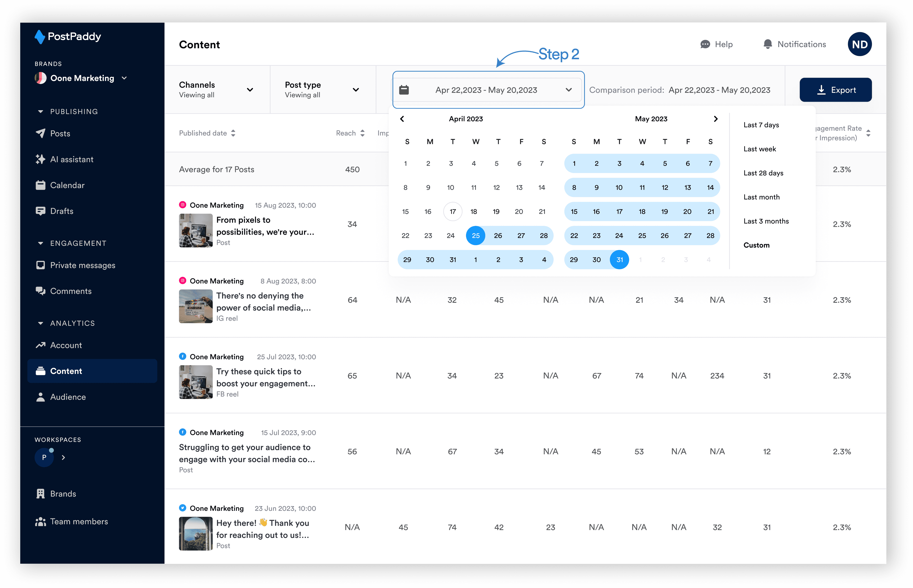Click the Posts paper plane icon
Image resolution: width=913 pixels, height=588 pixels.
[40, 133]
